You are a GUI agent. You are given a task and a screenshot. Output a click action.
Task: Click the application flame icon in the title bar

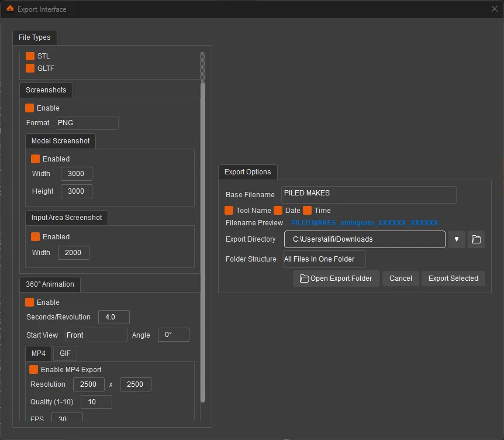pyautogui.click(x=8, y=9)
